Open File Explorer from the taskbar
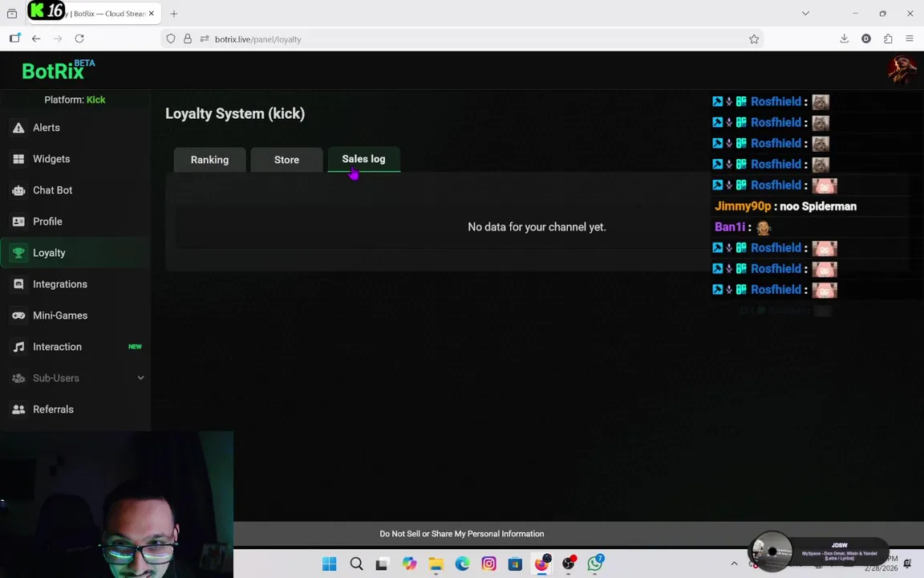Image resolution: width=924 pixels, height=578 pixels. pyautogui.click(x=436, y=564)
